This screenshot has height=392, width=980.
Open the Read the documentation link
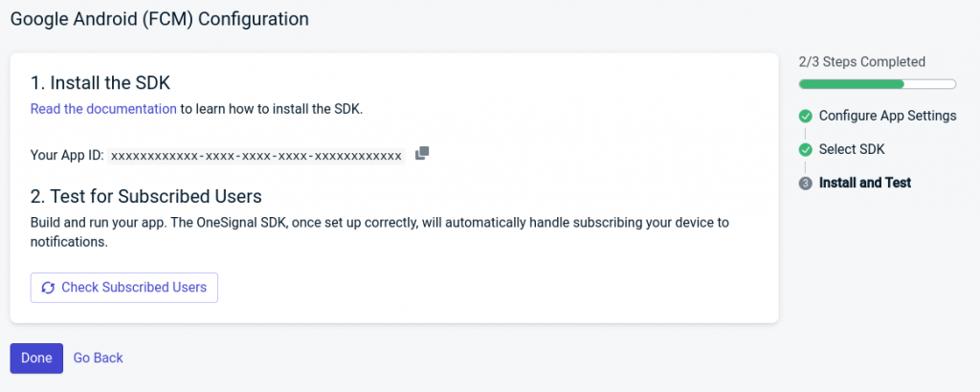(103, 109)
